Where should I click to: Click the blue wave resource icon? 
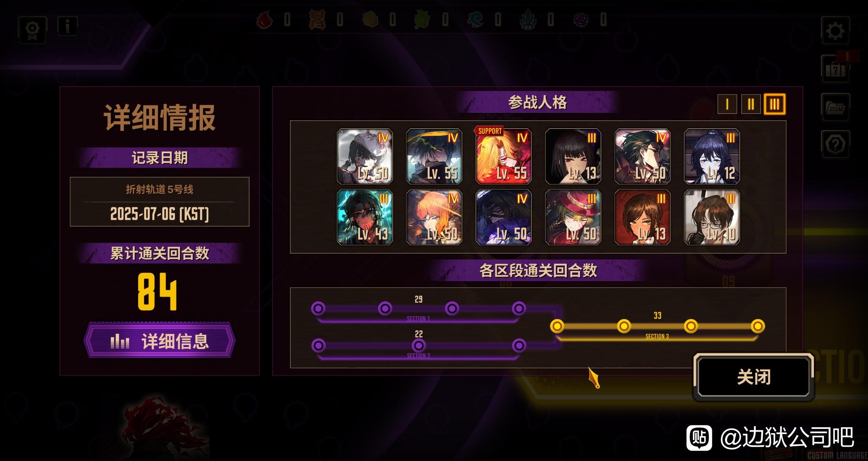click(x=476, y=19)
